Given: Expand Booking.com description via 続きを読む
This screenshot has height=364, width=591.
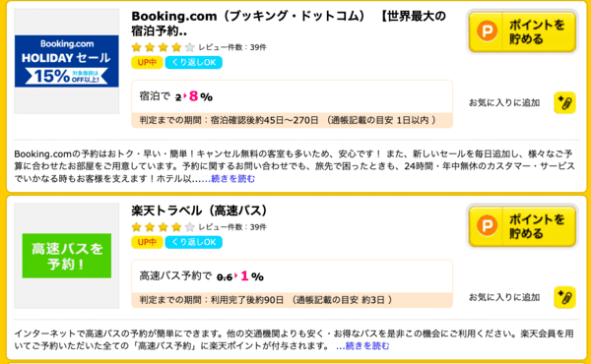Looking at the screenshot, I should 232,178.
